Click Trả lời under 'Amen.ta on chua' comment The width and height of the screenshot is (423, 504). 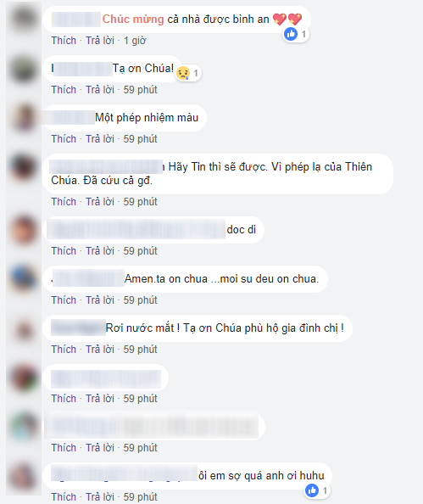click(100, 300)
